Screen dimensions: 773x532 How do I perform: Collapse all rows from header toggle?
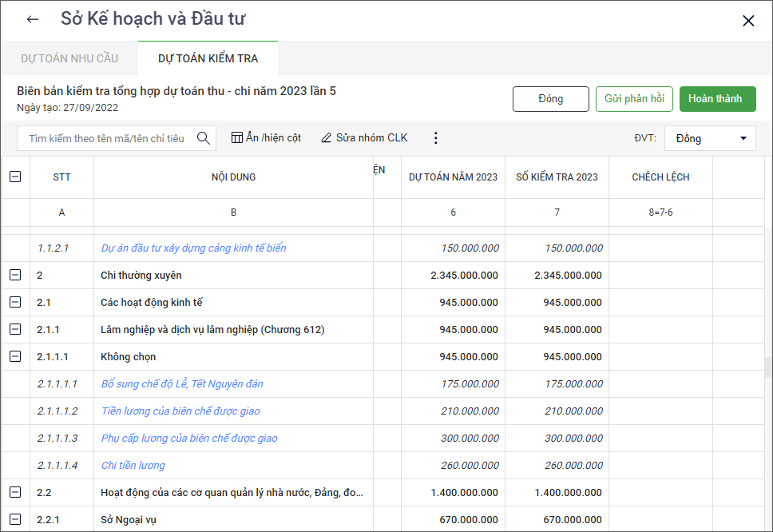[15, 177]
